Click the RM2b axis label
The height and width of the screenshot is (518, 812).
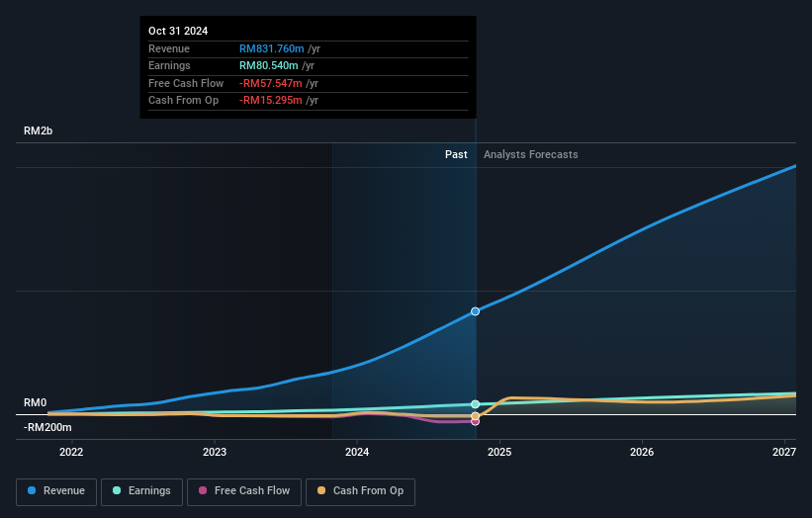point(39,130)
